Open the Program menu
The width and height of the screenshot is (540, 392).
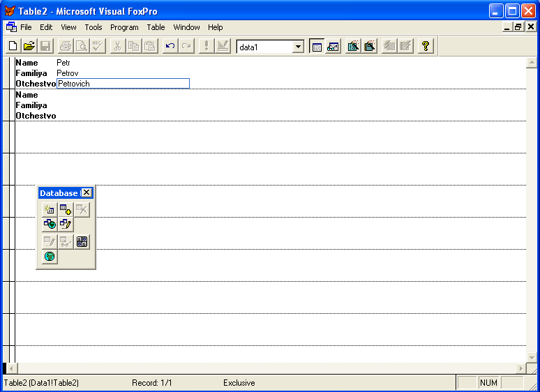click(124, 27)
